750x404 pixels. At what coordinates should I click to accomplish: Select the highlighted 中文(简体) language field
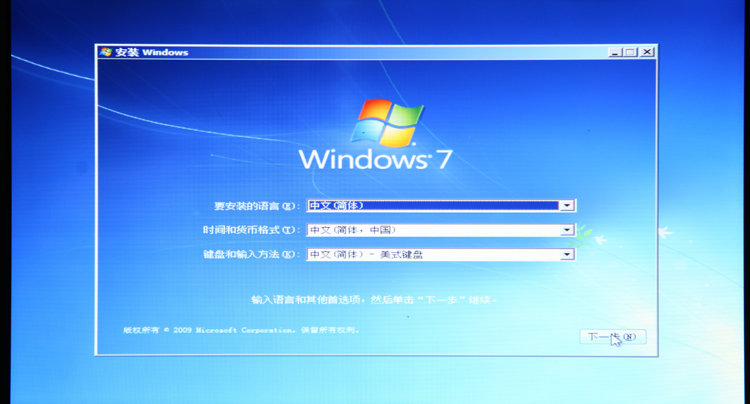(x=432, y=205)
